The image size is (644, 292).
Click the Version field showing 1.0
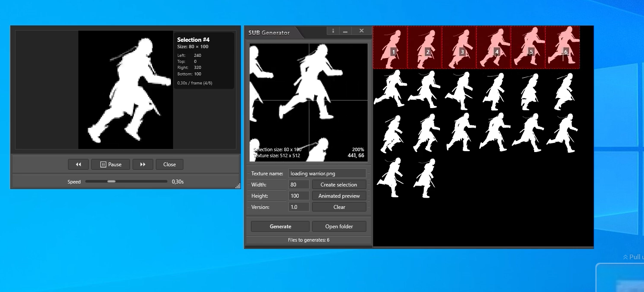pos(299,207)
